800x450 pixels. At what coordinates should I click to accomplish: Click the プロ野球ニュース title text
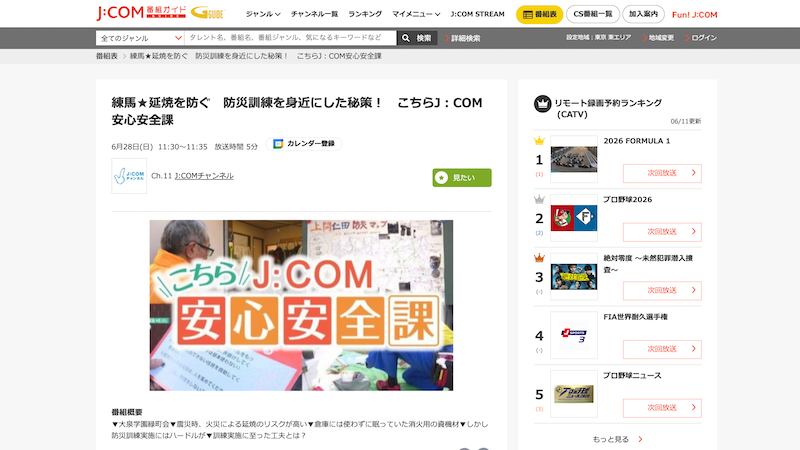632,376
